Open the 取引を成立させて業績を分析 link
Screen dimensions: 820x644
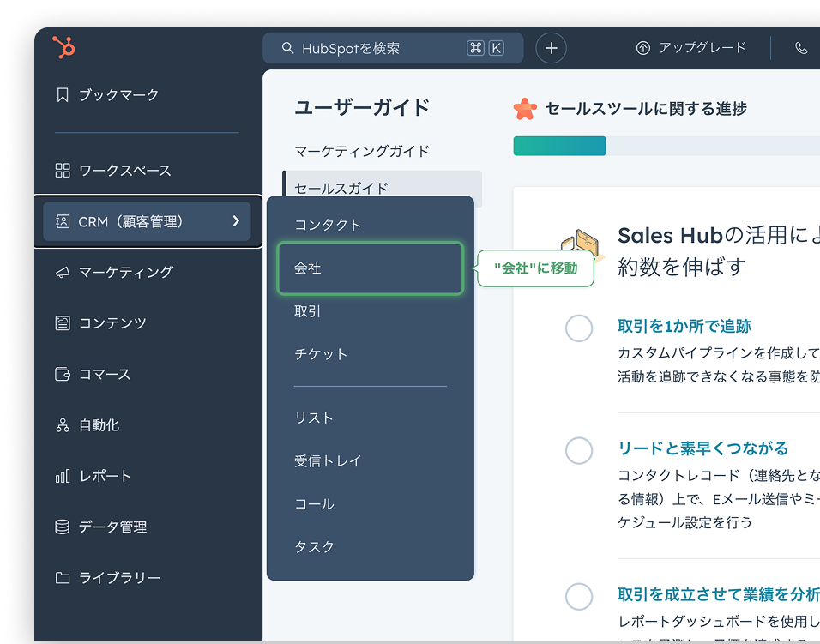(x=719, y=594)
